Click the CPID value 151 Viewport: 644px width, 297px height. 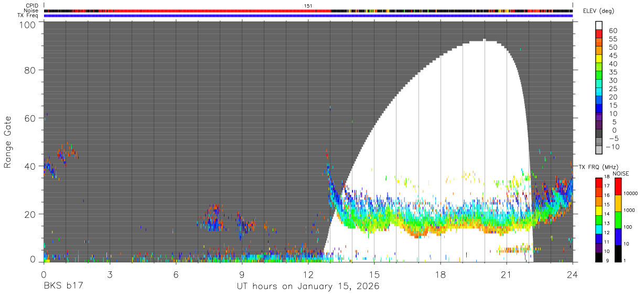(308, 6)
